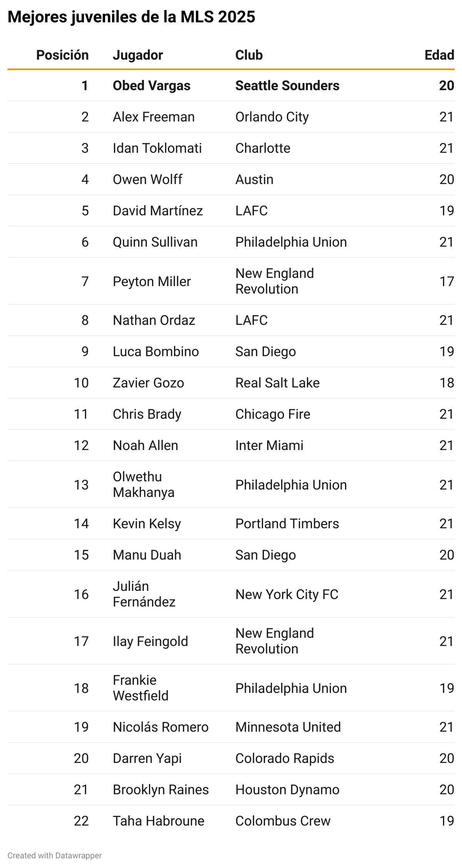Click Idan Toklomati in the table
Screen dimensions: 462x868
157,148
